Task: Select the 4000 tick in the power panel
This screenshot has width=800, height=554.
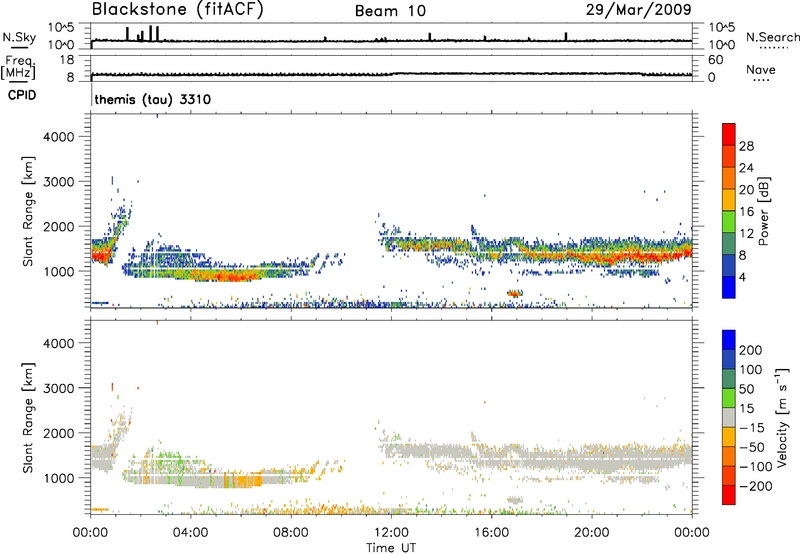Action: [x=59, y=137]
